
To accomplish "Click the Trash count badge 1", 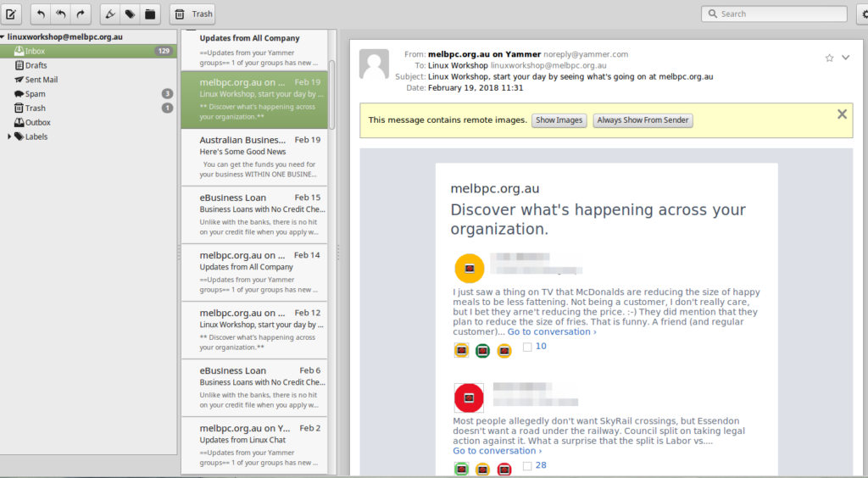I will 167,108.
